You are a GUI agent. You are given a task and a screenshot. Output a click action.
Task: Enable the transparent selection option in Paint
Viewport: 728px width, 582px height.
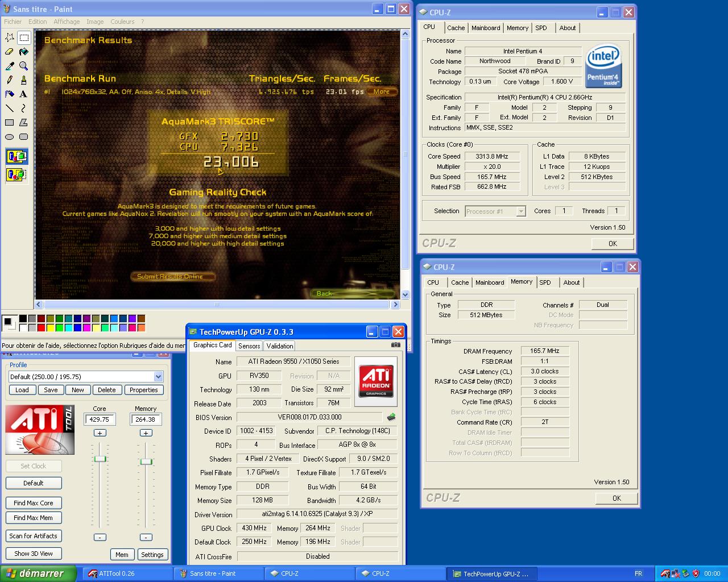click(x=17, y=174)
